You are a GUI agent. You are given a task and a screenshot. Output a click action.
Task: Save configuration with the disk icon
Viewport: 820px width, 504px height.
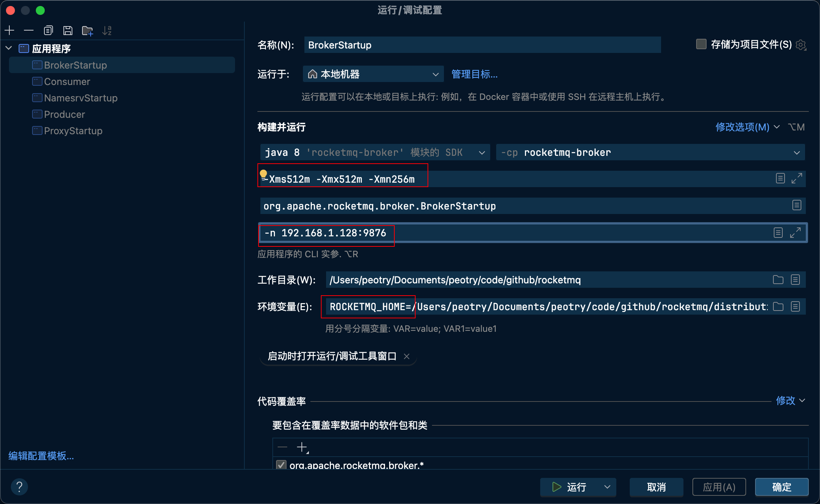tap(68, 31)
